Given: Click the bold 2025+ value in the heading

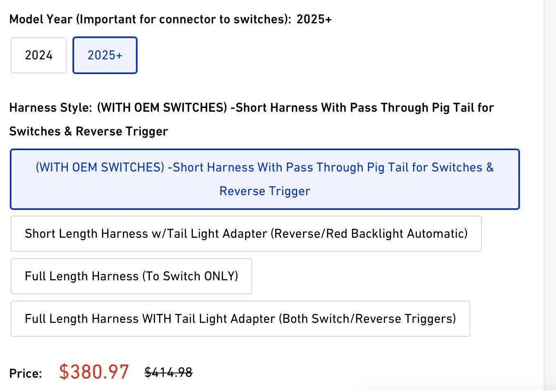Looking at the screenshot, I should pyautogui.click(x=314, y=19).
